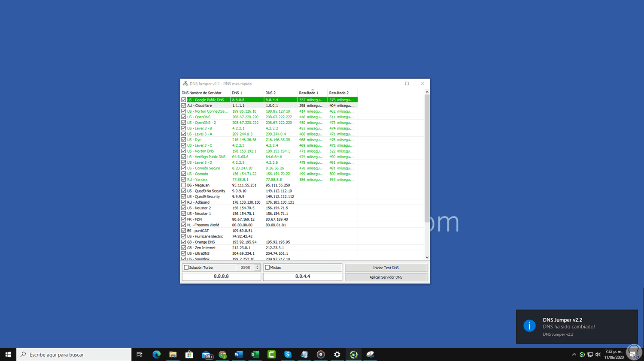Open the Windows Start menu
Viewport: 644px width, 361px height.
coord(8,355)
